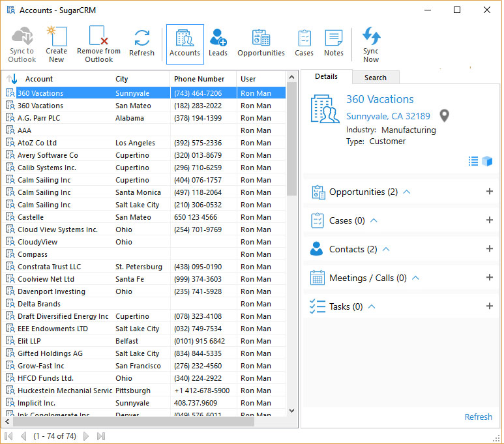Viewport: 504px width, 444px height.
Task: Collapse the Meetings / Calls section
Action: [x=415, y=278]
